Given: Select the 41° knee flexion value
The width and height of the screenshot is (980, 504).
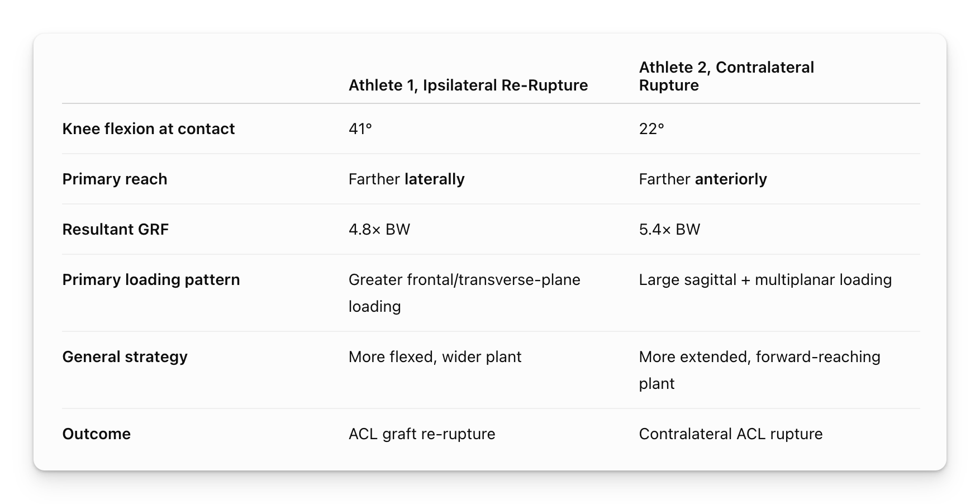Looking at the screenshot, I should click(x=360, y=129).
